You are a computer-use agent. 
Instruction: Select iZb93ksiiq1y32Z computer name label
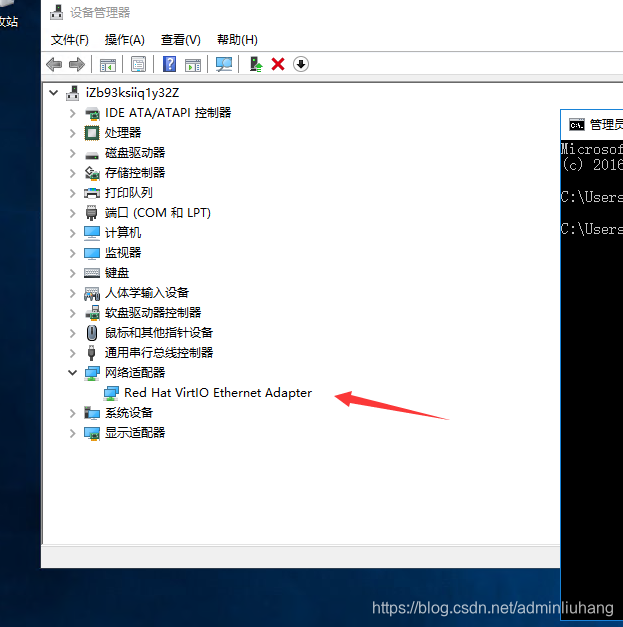point(132,93)
